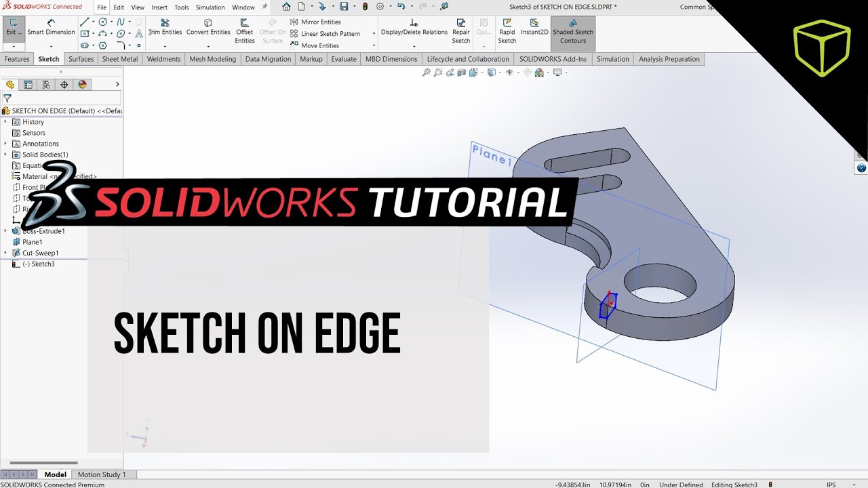This screenshot has width=868, height=488.
Task: Switch to the Evaluate tab
Action: tap(344, 59)
